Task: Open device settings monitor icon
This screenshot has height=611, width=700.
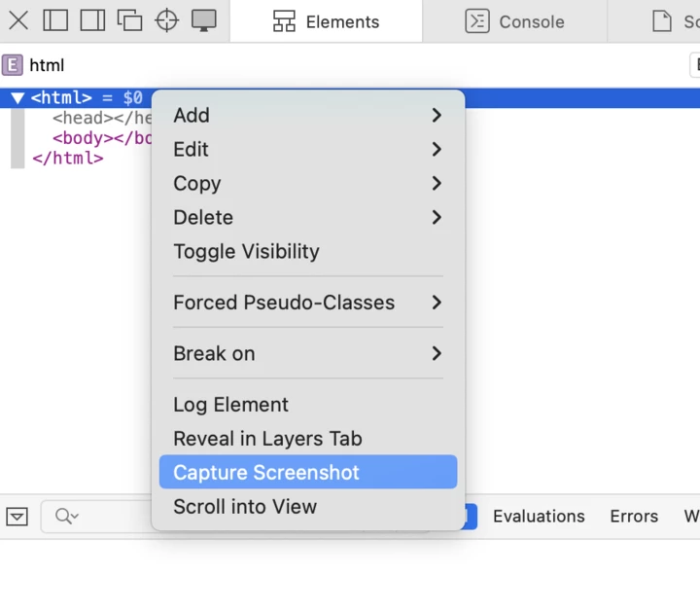Action: pyautogui.click(x=203, y=20)
